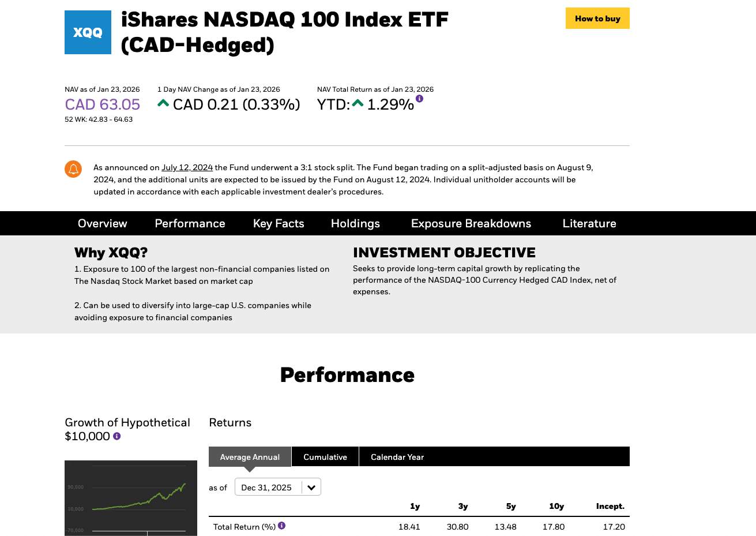Viewport: 756px width, 536px height.
Task: Click green up arrow next to YTD
Action: click(x=358, y=103)
